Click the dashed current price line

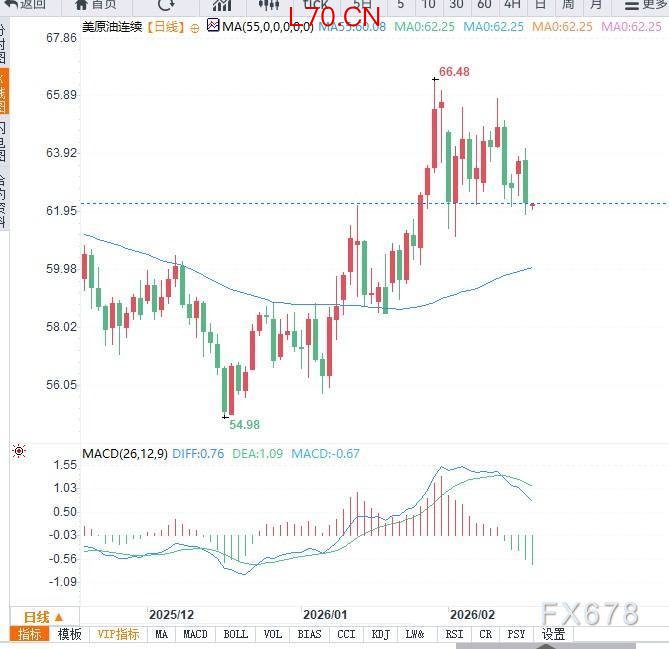(x=300, y=203)
